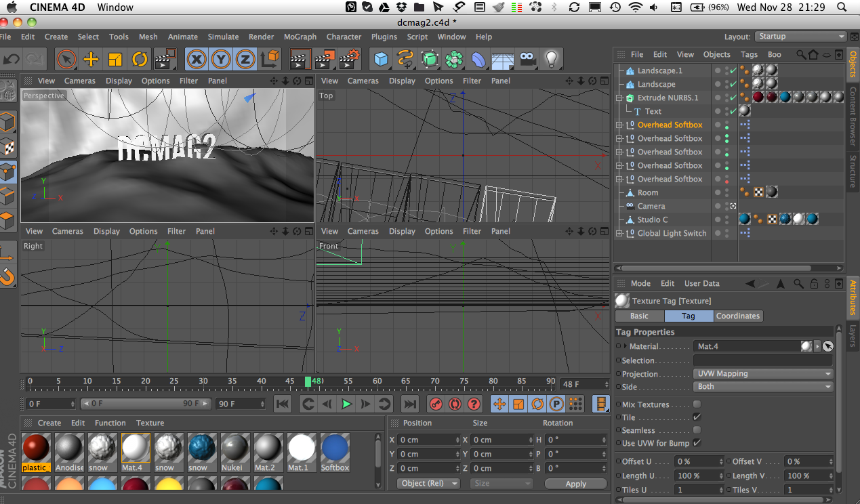Open the deformer objects icon
This screenshot has width=860, height=504.
(478, 59)
